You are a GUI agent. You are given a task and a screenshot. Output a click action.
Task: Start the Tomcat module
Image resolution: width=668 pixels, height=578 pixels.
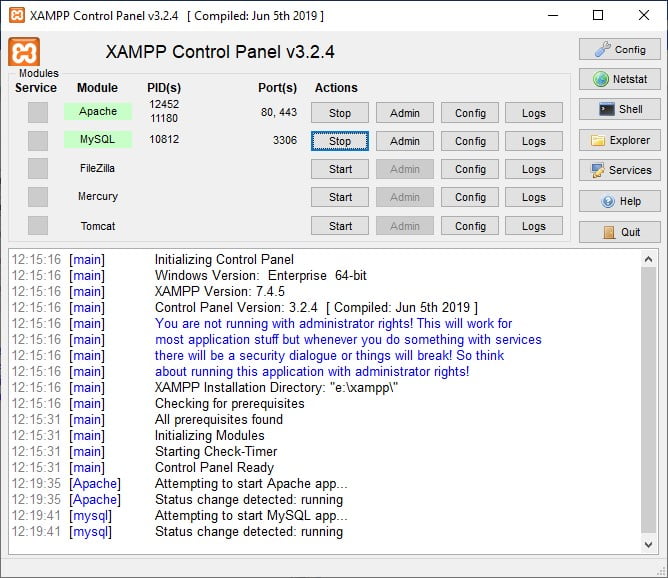(340, 226)
